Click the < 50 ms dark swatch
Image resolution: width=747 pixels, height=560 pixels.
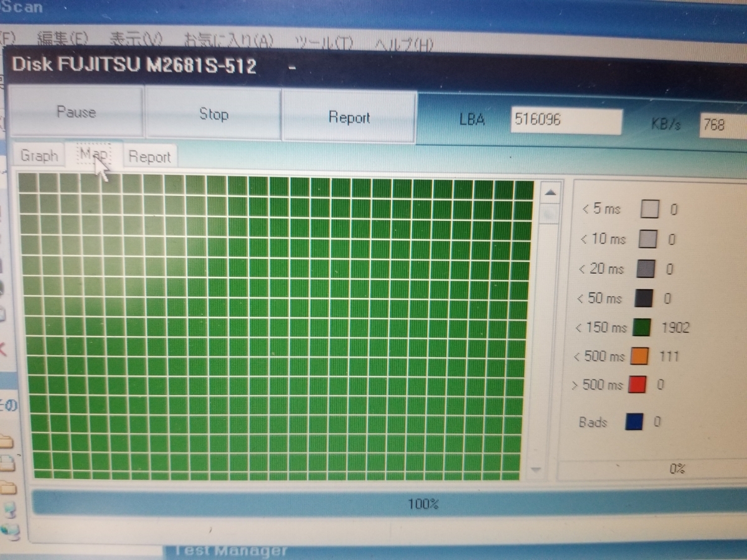[x=644, y=298]
